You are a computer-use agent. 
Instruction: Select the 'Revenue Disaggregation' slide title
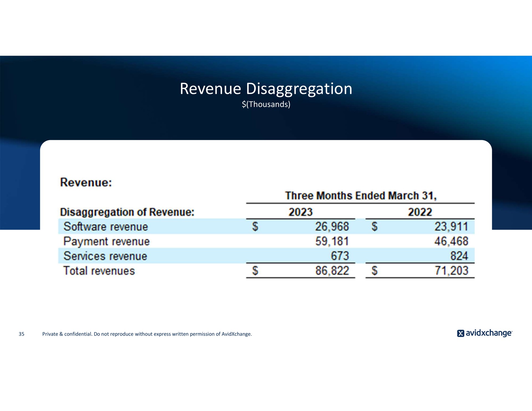tap(266, 89)
